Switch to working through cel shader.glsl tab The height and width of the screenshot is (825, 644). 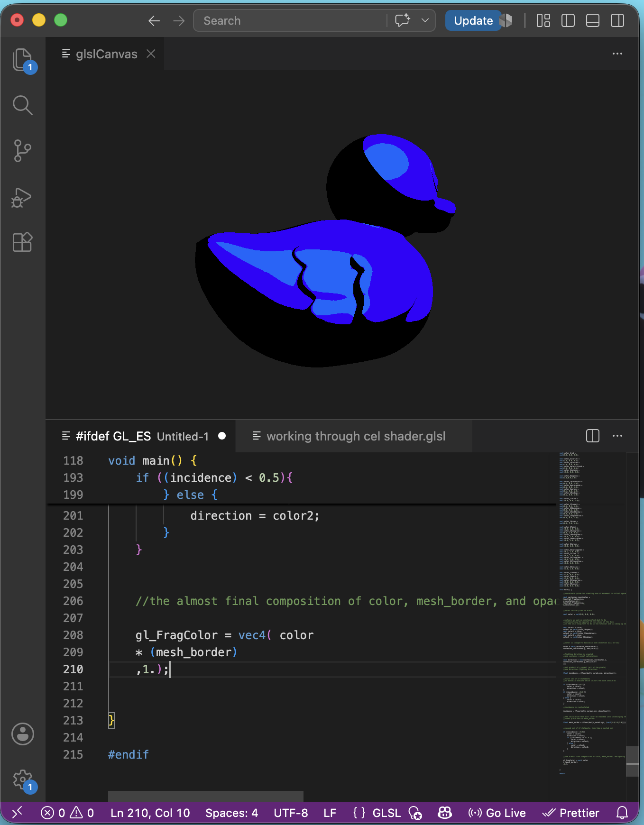point(354,436)
